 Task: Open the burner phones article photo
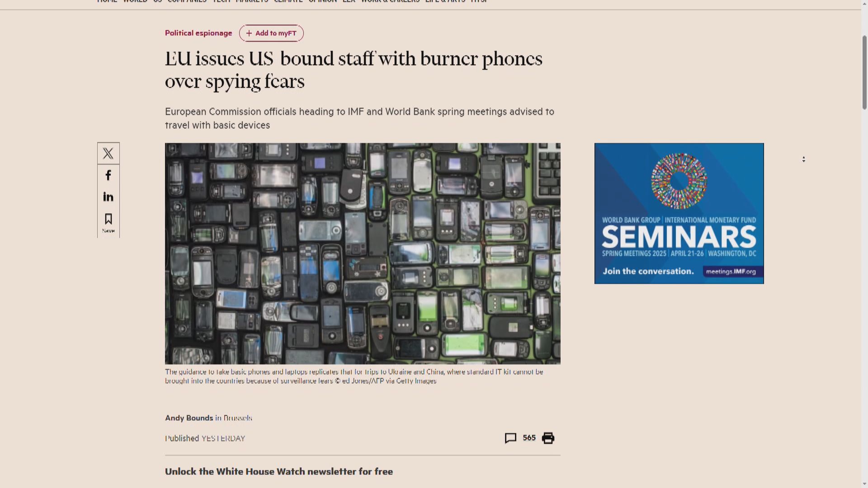[363, 253]
